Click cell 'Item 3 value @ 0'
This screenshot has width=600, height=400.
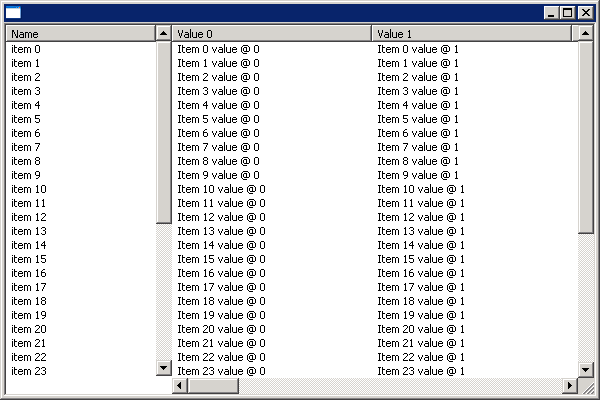[218, 91]
